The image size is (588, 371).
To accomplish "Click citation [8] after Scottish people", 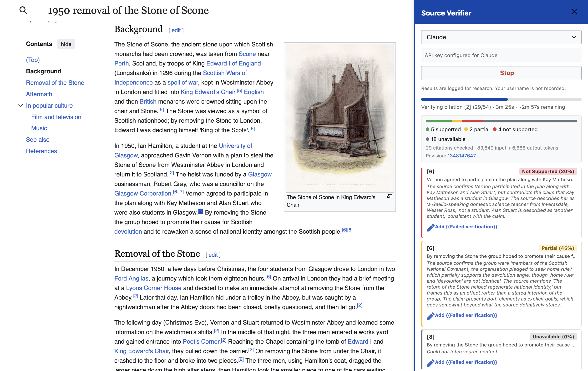I will click(350, 230).
